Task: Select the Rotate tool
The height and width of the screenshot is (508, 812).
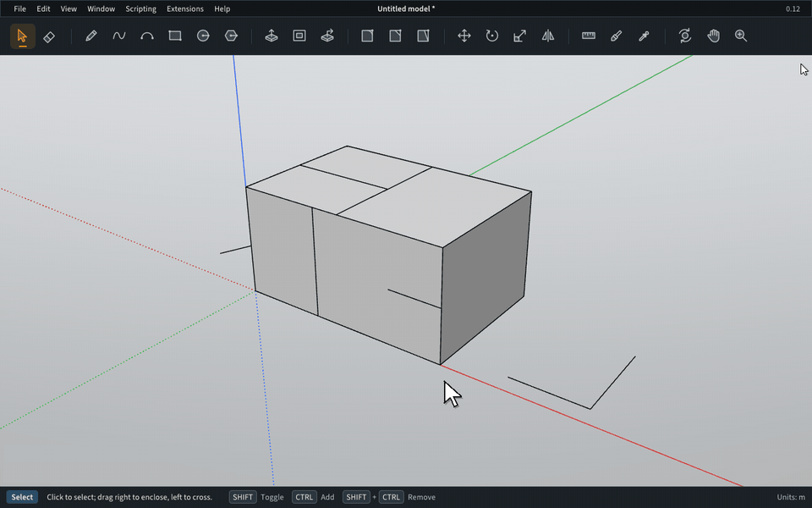Action: [492, 36]
